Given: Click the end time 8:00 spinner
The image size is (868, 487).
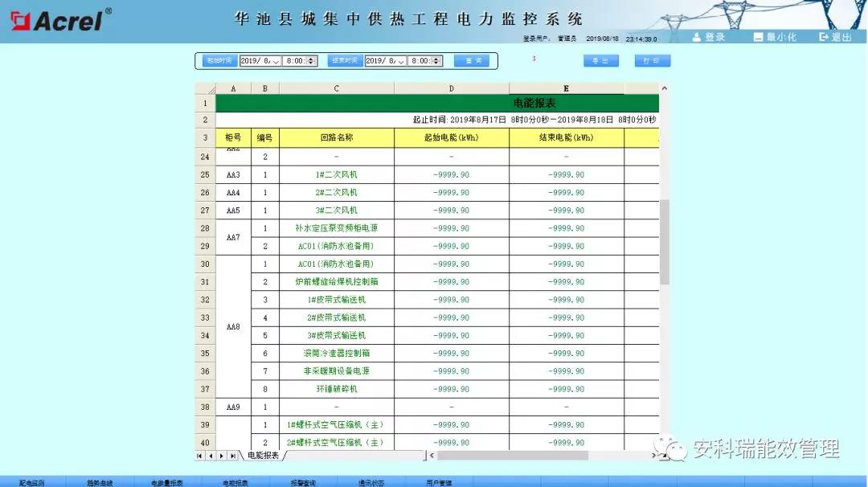Looking at the screenshot, I should [436, 61].
